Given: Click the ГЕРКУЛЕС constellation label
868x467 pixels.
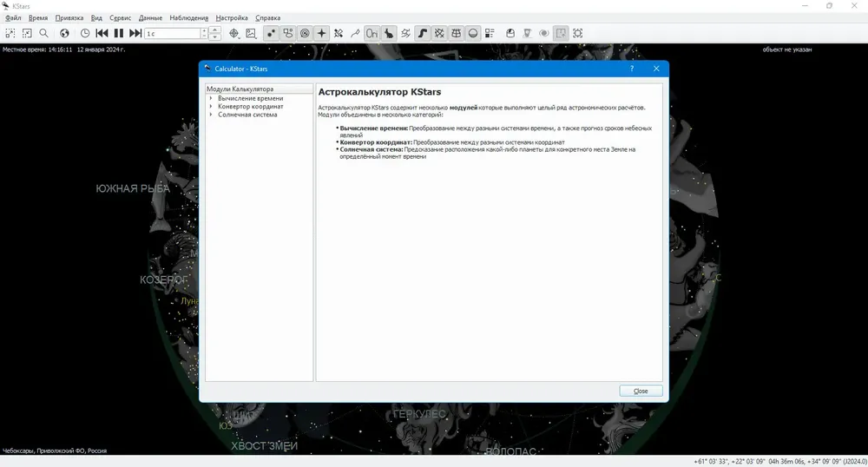Looking at the screenshot, I should (419, 414).
